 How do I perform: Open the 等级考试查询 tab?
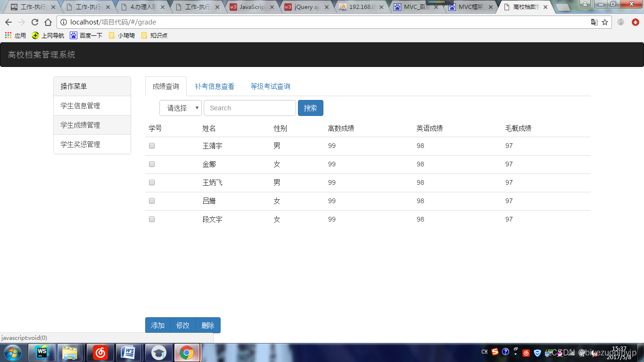270,86
